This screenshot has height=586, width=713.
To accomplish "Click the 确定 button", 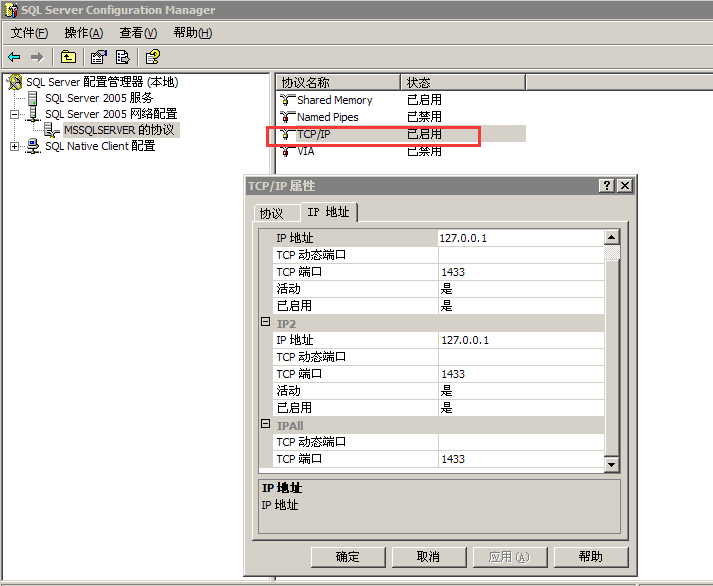I will point(348,557).
